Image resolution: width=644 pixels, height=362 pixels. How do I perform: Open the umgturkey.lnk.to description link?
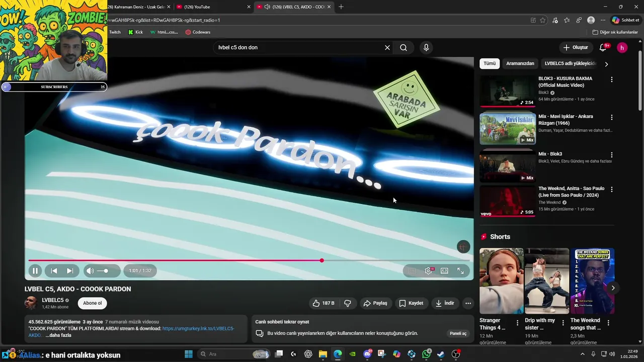coord(198,328)
